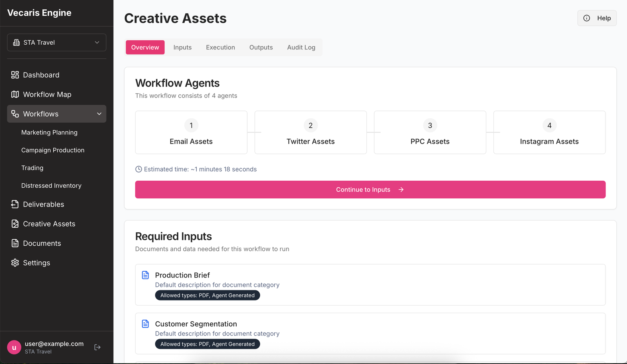Click the building icon beside STA Travel
Screen dimensions: 627x364
click(x=16, y=42)
